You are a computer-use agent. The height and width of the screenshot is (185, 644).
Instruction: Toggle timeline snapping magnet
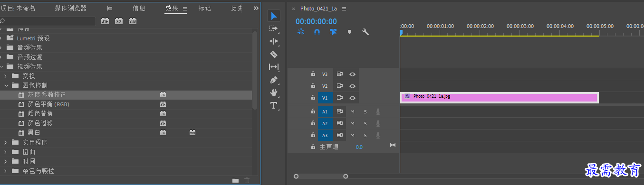point(317,32)
